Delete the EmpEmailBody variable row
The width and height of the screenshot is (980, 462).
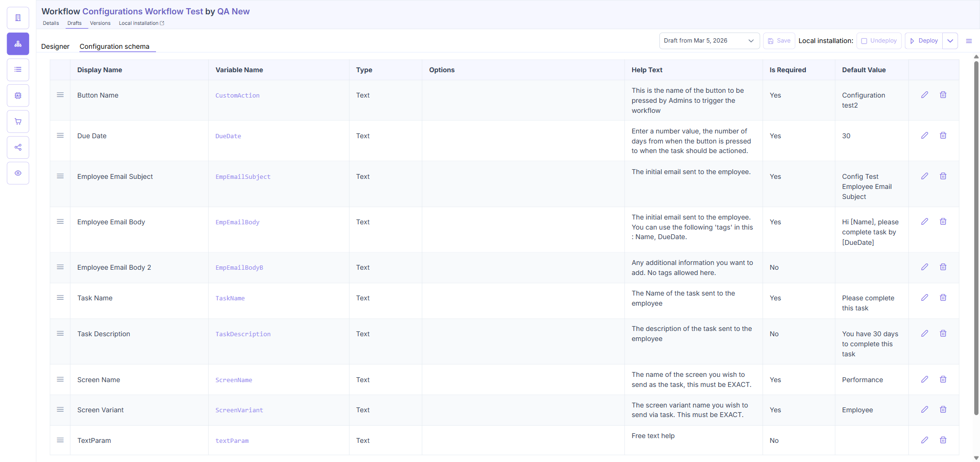(x=943, y=221)
